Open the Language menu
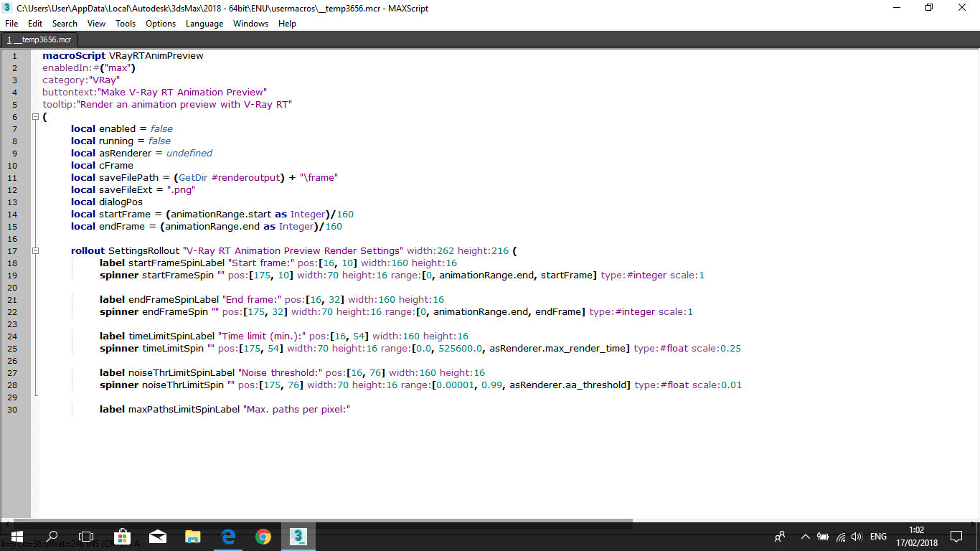Image resolution: width=980 pixels, height=551 pixels. (204, 24)
